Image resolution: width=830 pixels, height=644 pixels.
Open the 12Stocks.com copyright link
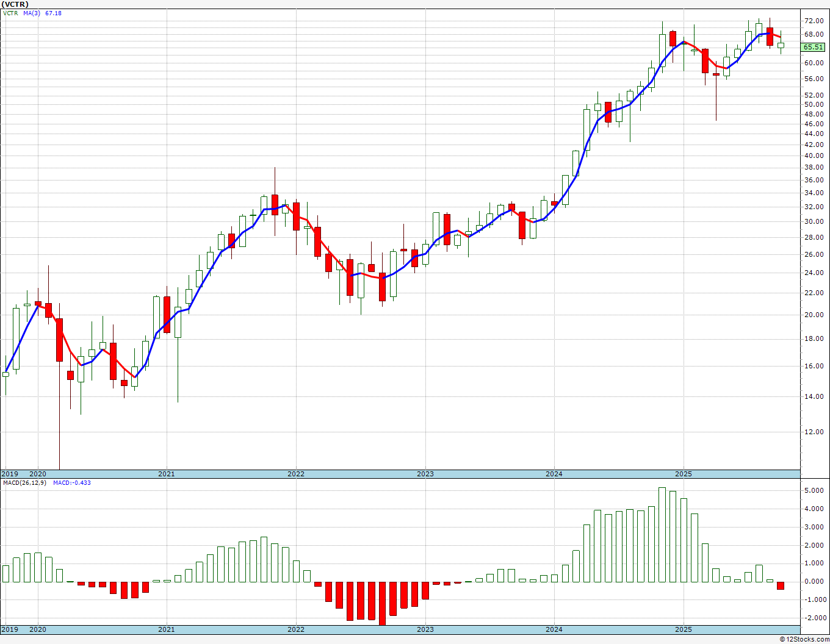click(804, 639)
